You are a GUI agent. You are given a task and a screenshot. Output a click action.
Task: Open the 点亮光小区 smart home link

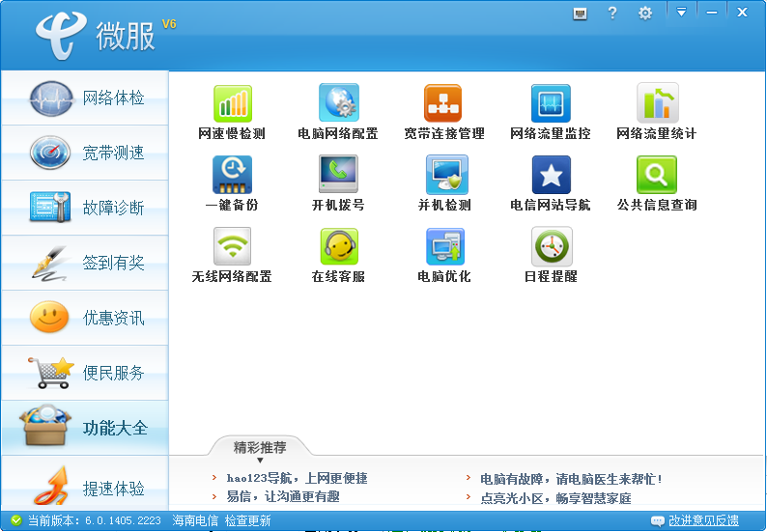coord(555,498)
